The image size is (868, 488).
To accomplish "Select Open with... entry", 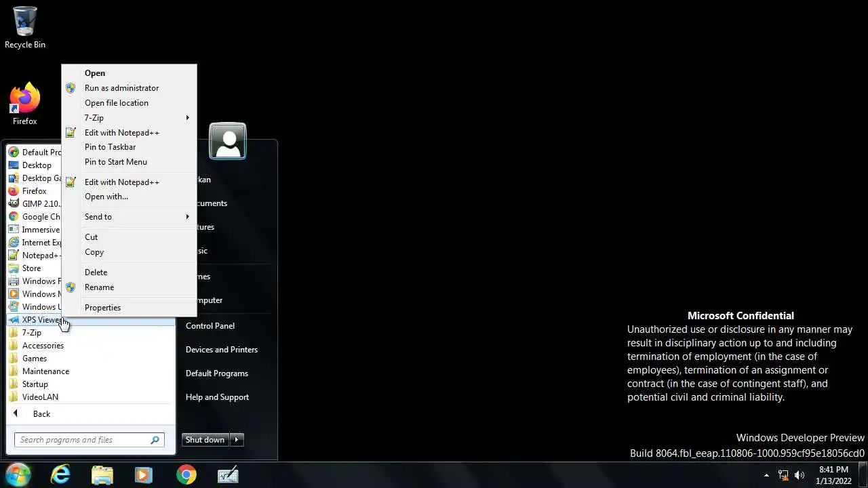I will click(129, 197).
